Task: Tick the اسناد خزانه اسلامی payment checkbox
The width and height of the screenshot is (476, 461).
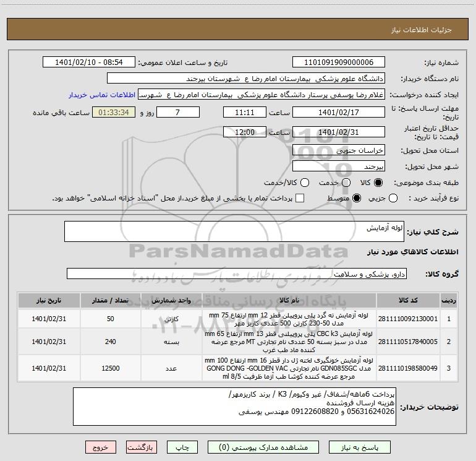Action: (x=300, y=199)
